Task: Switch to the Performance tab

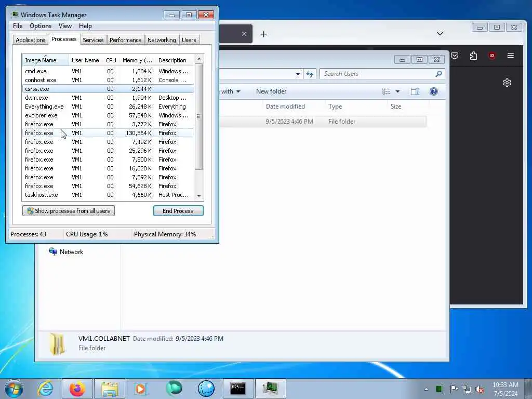Action: pyautogui.click(x=125, y=40)
